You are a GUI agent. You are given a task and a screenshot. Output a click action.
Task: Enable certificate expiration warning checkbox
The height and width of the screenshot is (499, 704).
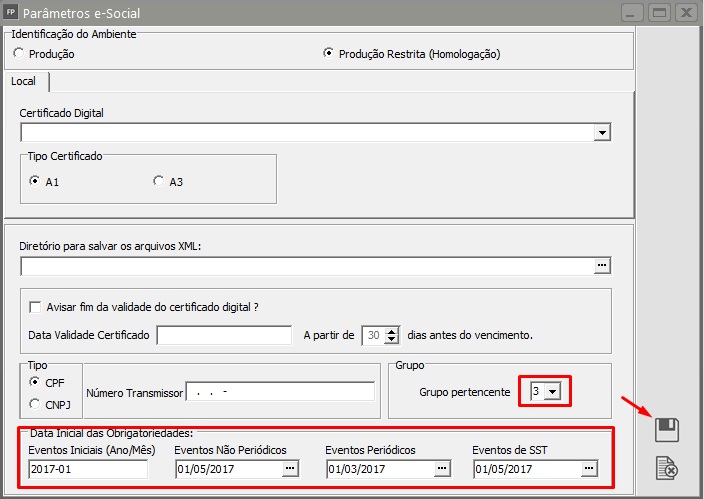(36, 307)
